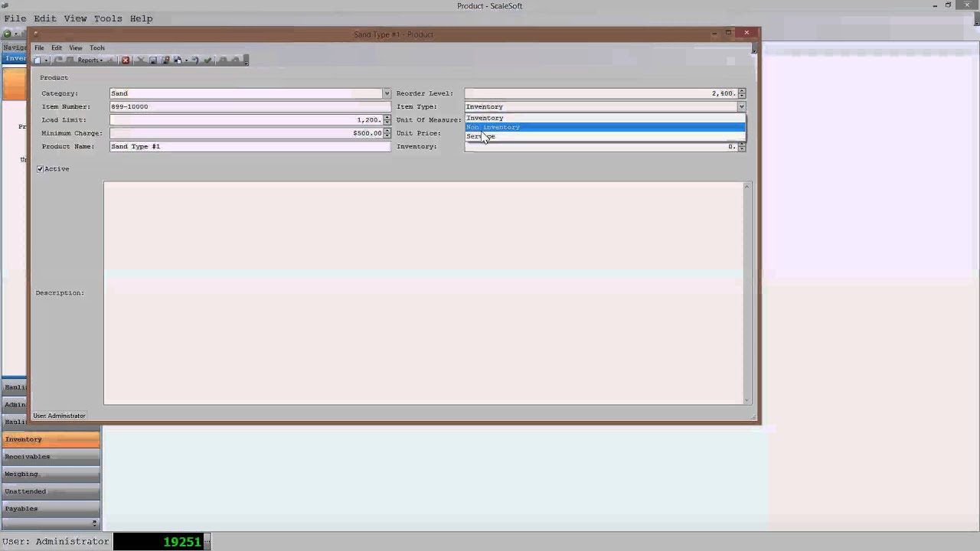980x551 pixels.
Task: Open Help menu in main ScaleSoft window
Action: click(x=141, y=18)
